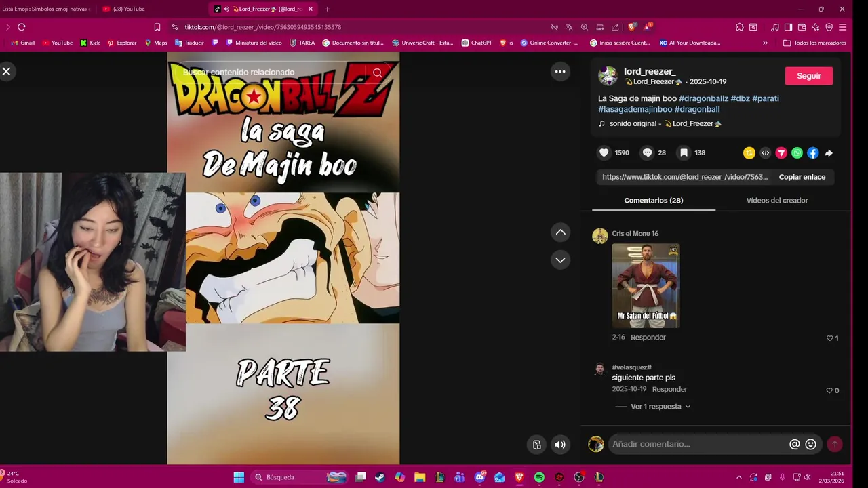This screenshot has height=488, width=868.
Task: Close the TikTok video viewer with X
Action: click(6, 71)
